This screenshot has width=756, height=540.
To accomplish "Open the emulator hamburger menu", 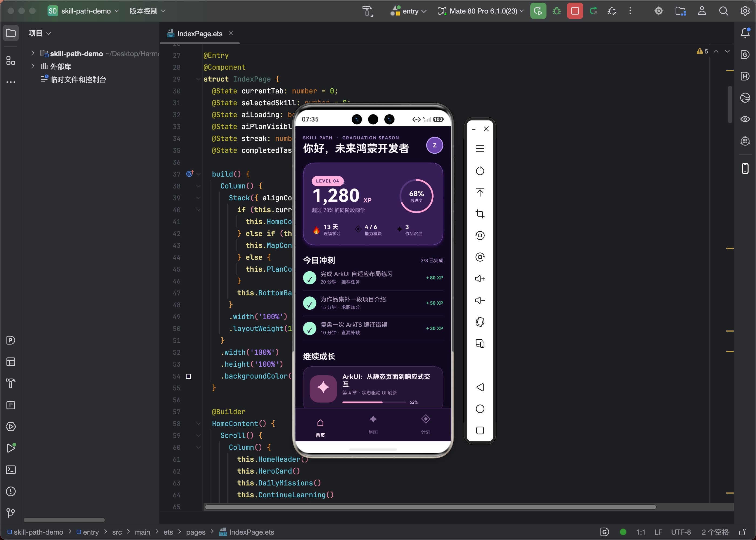I will 480,148.
